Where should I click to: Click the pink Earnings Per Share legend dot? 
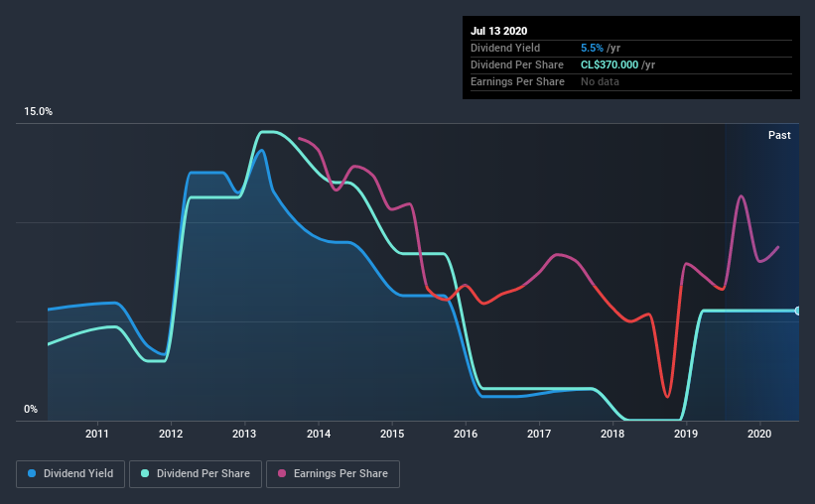coord(282,473)
